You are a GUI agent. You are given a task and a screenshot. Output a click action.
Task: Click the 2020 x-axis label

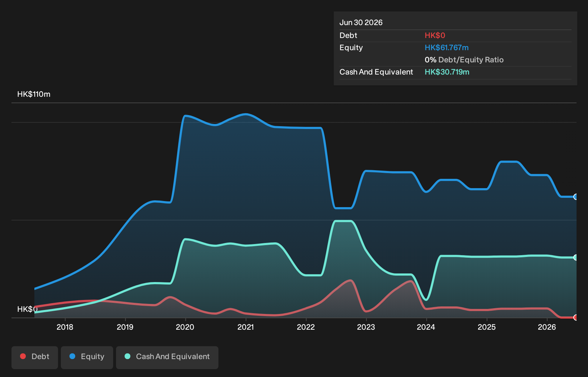(185, 327)
